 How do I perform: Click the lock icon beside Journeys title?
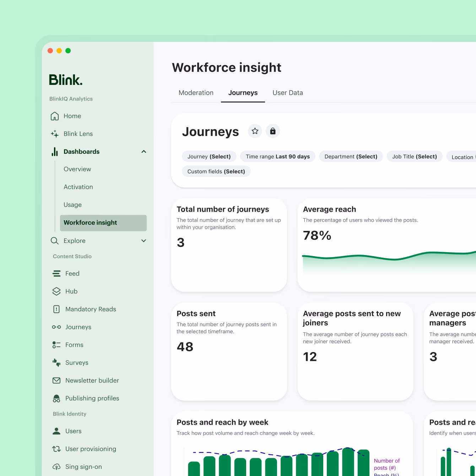(273, 131)
